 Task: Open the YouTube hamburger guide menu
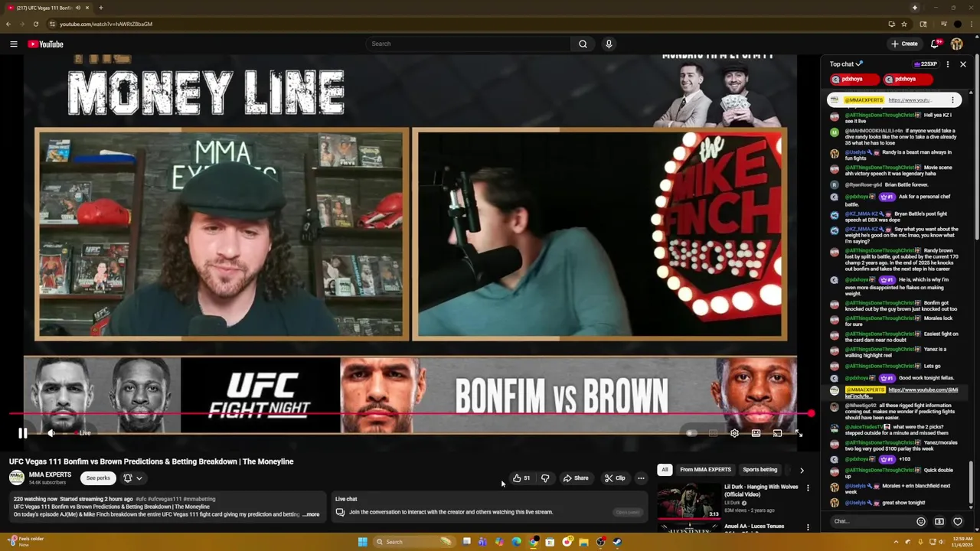pyautogui.click(x=14, y=44)
